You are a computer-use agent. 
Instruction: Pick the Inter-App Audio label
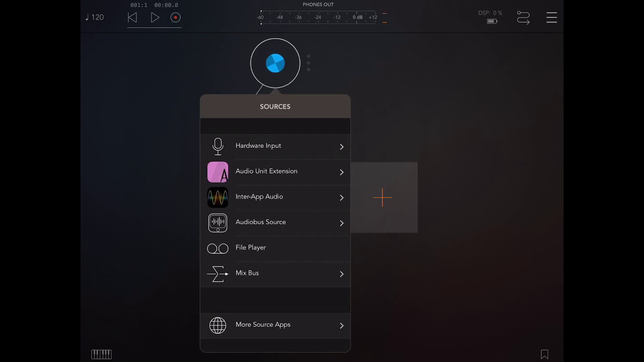[259, 197]
